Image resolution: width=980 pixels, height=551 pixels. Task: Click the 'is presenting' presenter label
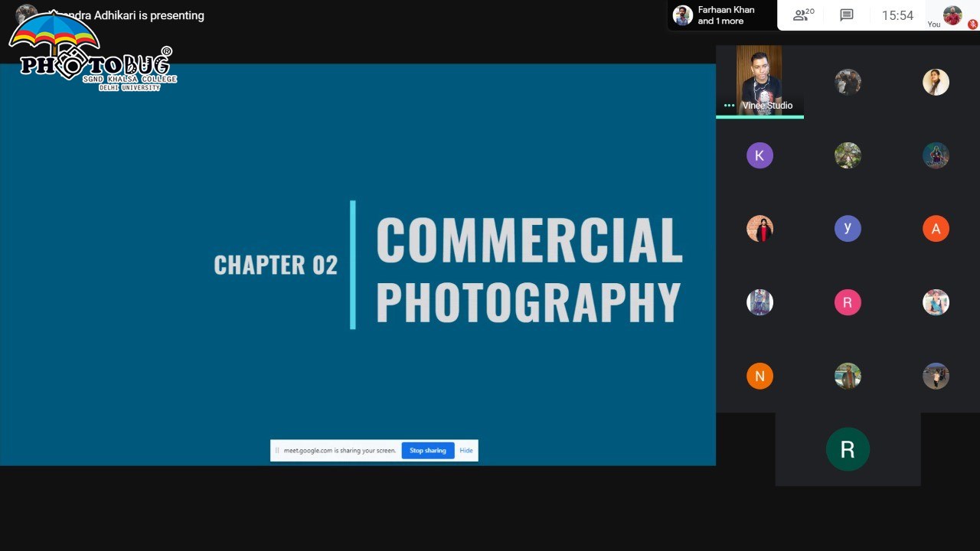171,15
